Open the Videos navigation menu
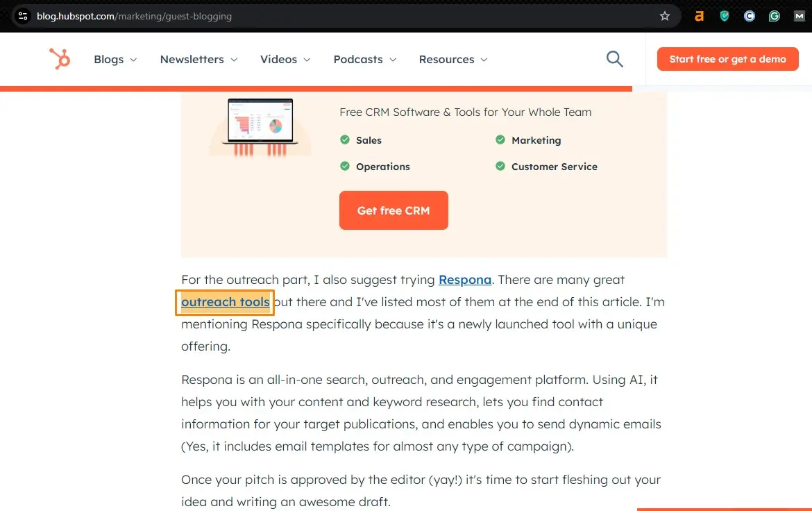 pos(285,60)
